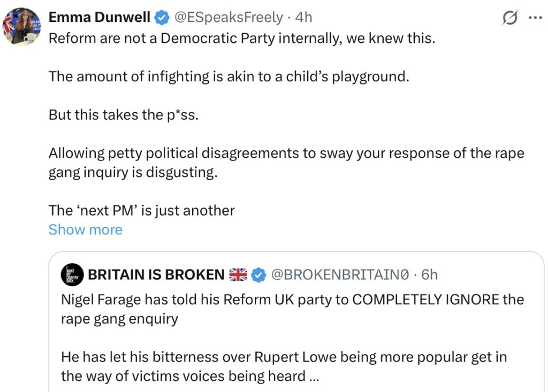This screenshot has width=548, height=392.
Task: Click the verified badge beside BRITAIN IS BROKEN
Action: coord(258,275)
